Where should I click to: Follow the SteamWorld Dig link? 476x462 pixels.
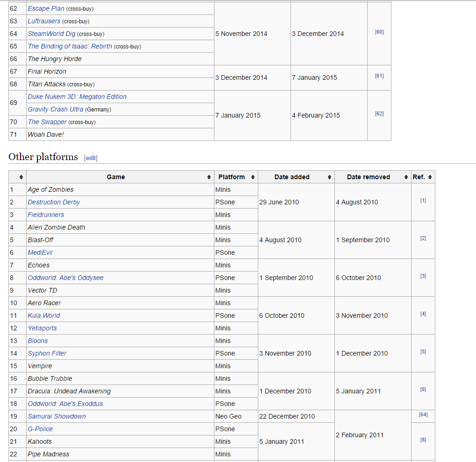coord(51,34)
